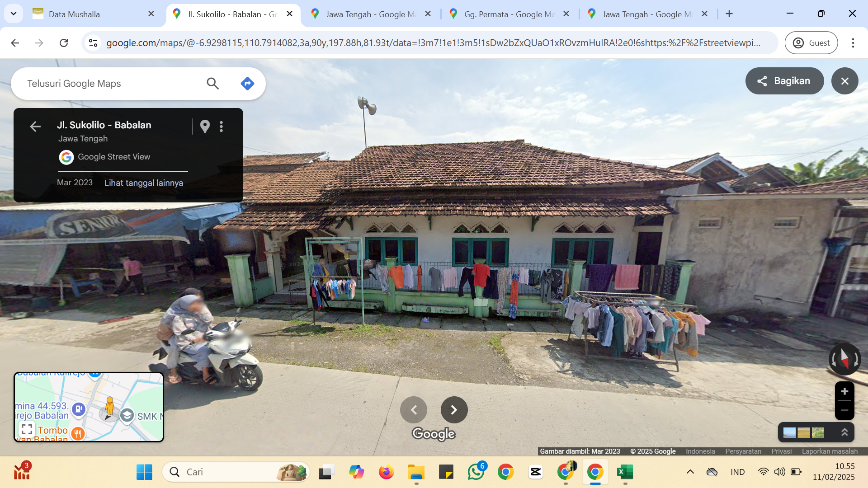This screenshot has width=868, height=488.
Task: Expand the image strip chevron at the bottom right
Action: point(844,432)
